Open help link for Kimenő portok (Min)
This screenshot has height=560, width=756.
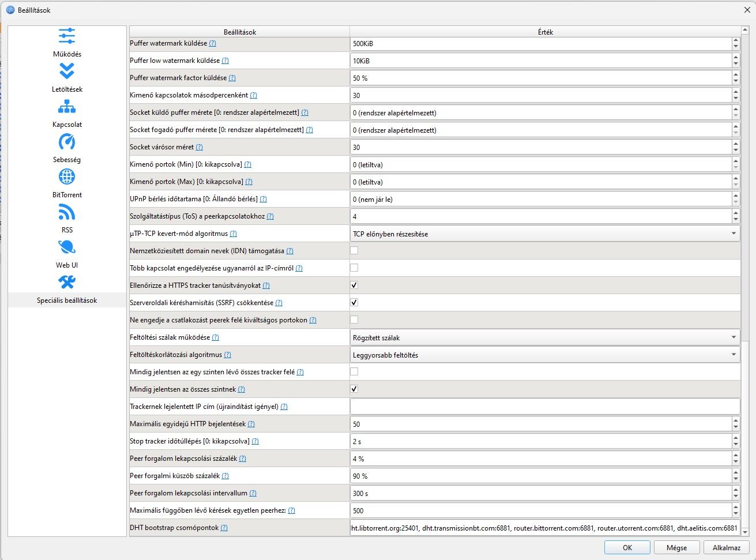point(247,164)
